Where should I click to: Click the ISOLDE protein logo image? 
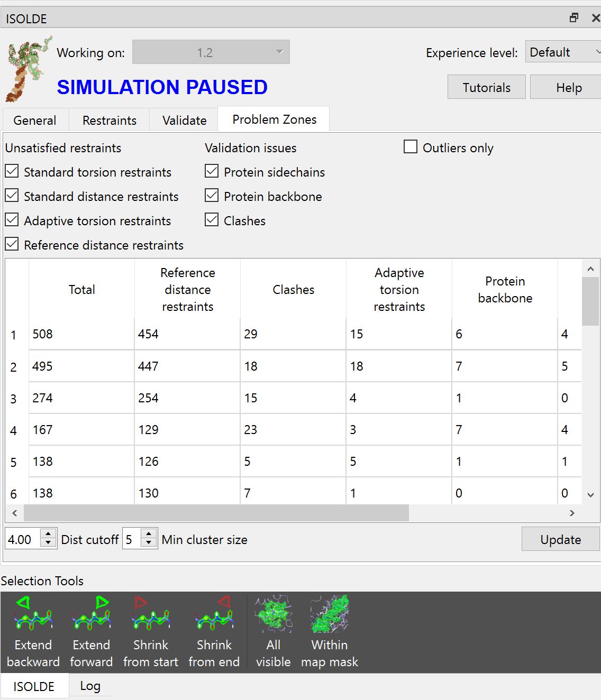29,69
